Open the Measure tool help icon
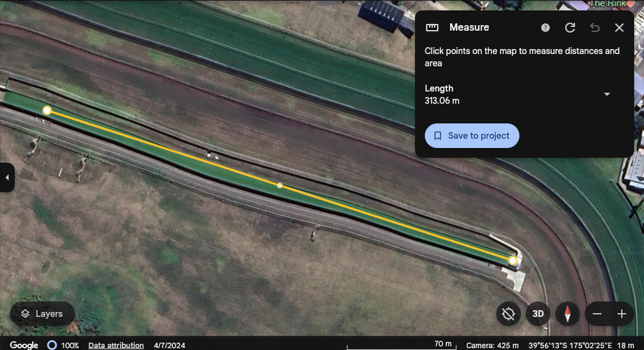Image resolution: width=644 pixels, height=350 pixels. (545, 28)
